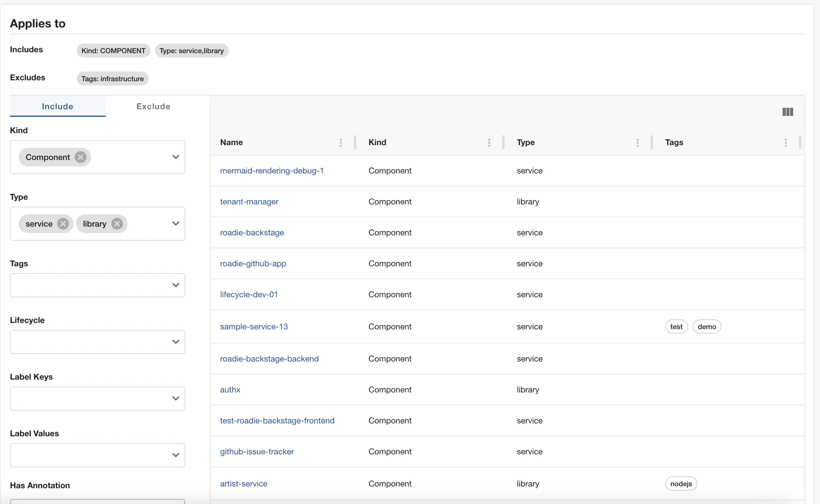The image size is (820, 504).
Task: Open the Type column options menu
Action: 637,142
